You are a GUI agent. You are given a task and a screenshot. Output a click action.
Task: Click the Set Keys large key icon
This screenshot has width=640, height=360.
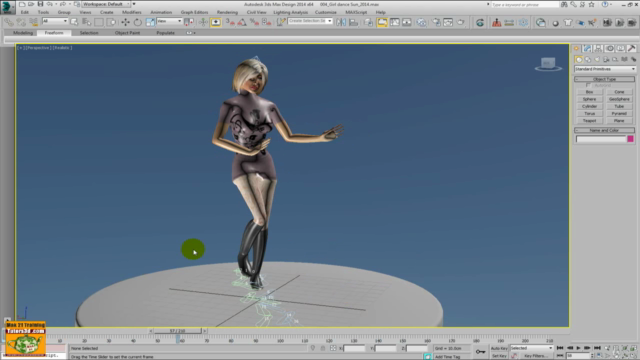tap(480, 351)
